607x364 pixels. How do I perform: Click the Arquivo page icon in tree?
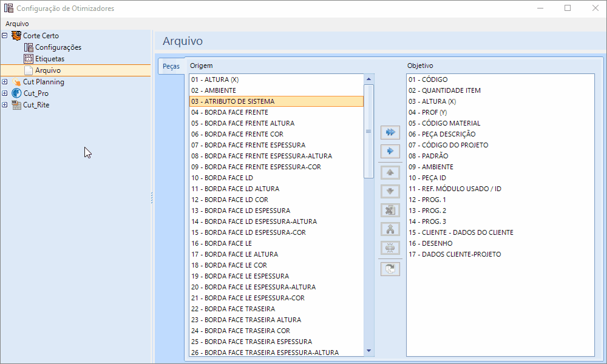pos(29,70)
